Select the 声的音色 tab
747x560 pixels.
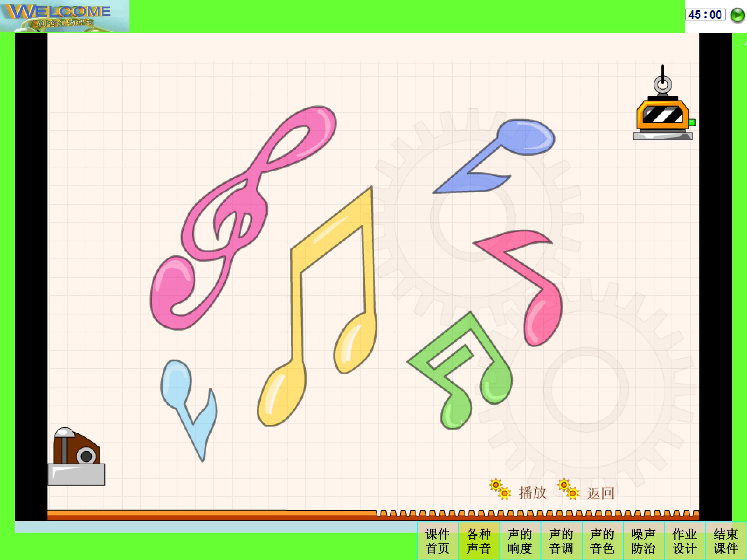tap(603, 541)
